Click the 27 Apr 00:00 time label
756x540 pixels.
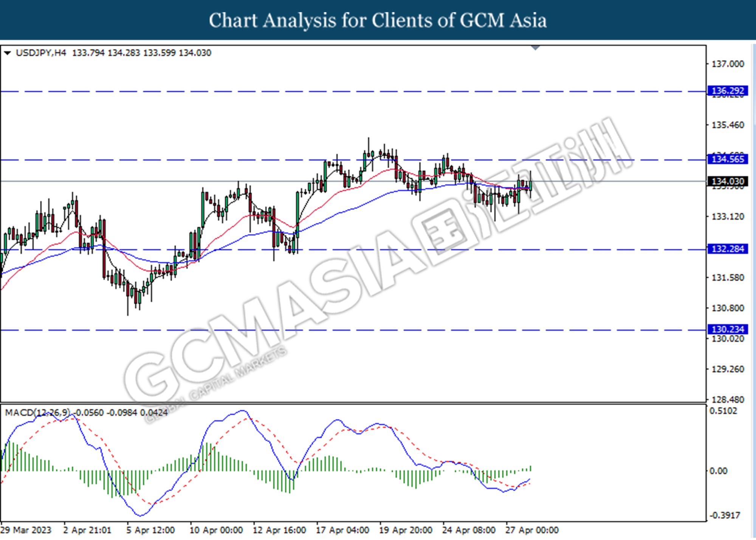(532, 530)
